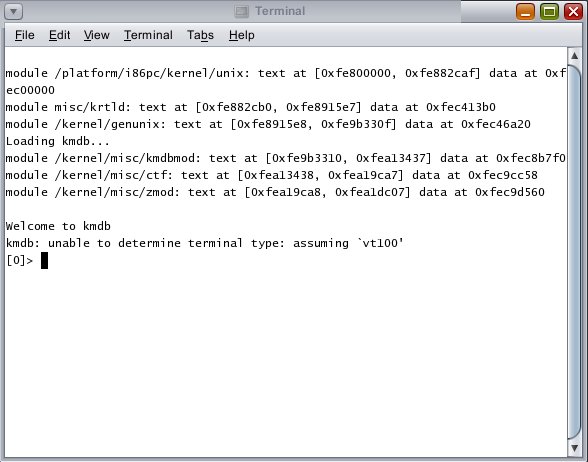Open the File menu

point(25,35)
